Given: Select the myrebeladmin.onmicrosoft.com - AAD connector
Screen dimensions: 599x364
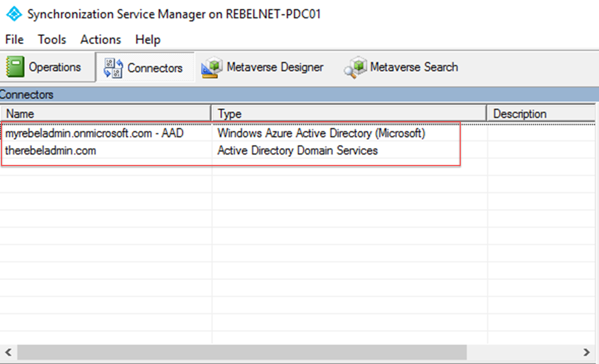Looking at the screenshot, I should (x=94, y=133).
